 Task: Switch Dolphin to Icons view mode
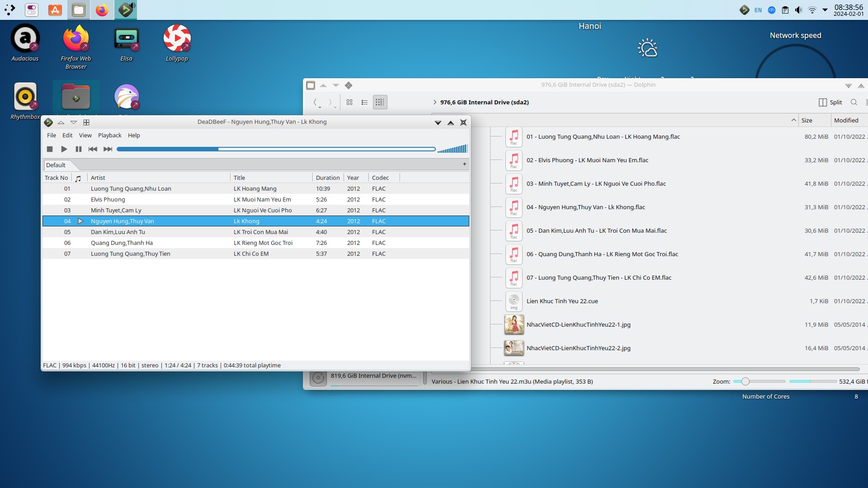tap(349, 102)
